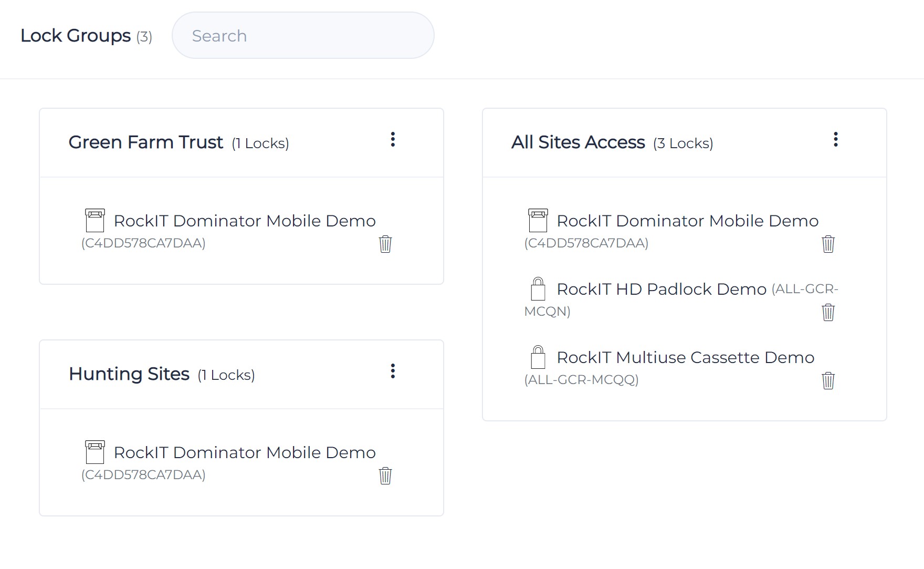The width and height of the screenshot is (924, 569).
Task: Click the Dominator lock icon in Green Farm Trust
Action: (95, 220)
